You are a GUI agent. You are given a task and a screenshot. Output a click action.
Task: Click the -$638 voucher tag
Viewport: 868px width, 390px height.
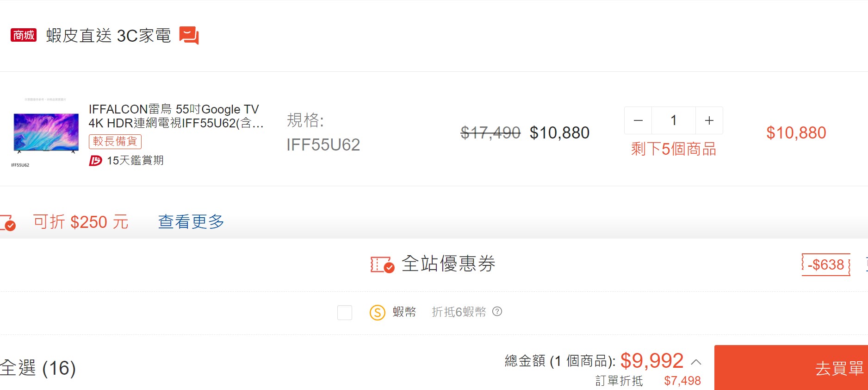tap(826, 264)
